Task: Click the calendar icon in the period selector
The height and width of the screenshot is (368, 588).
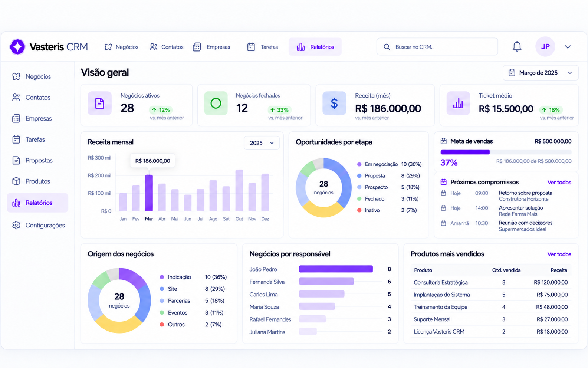Action: [512, 73]
